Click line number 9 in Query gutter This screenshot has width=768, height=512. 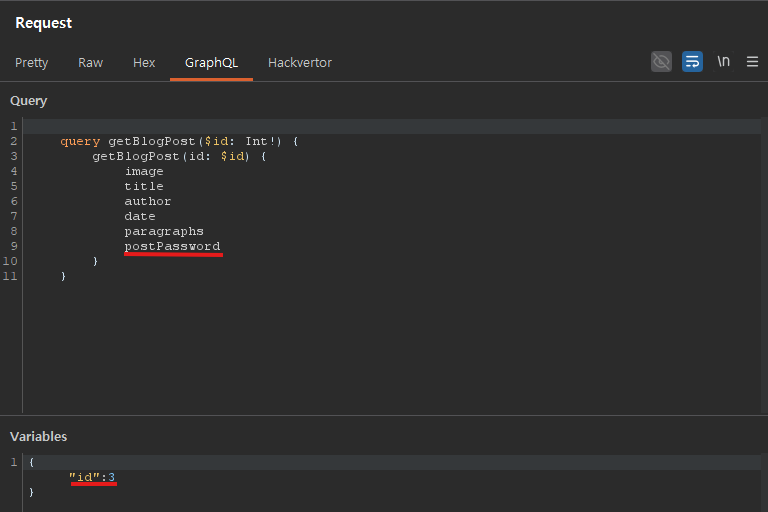point(13,246)
